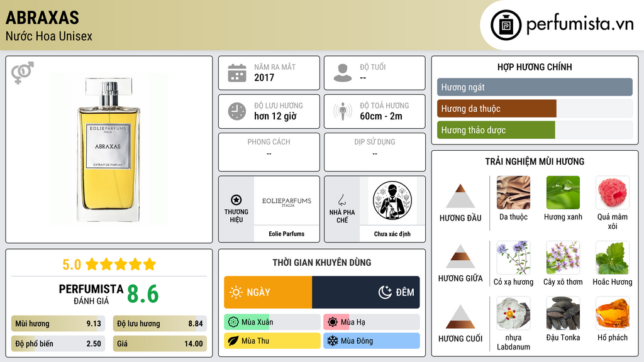Viewport: 644px width, 362px height.
Task: Open the Cỏ xạ hương note image
Action: [x=513, y=258]
